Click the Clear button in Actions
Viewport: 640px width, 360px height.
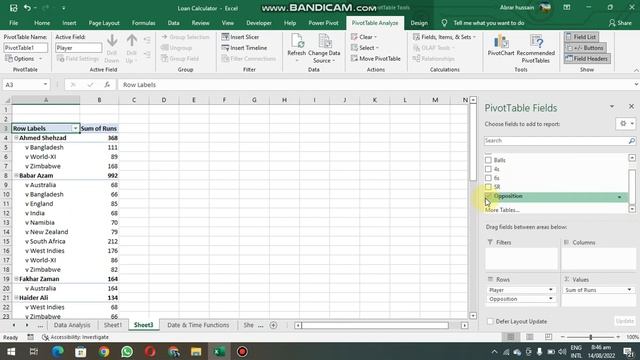pos(364,37)
